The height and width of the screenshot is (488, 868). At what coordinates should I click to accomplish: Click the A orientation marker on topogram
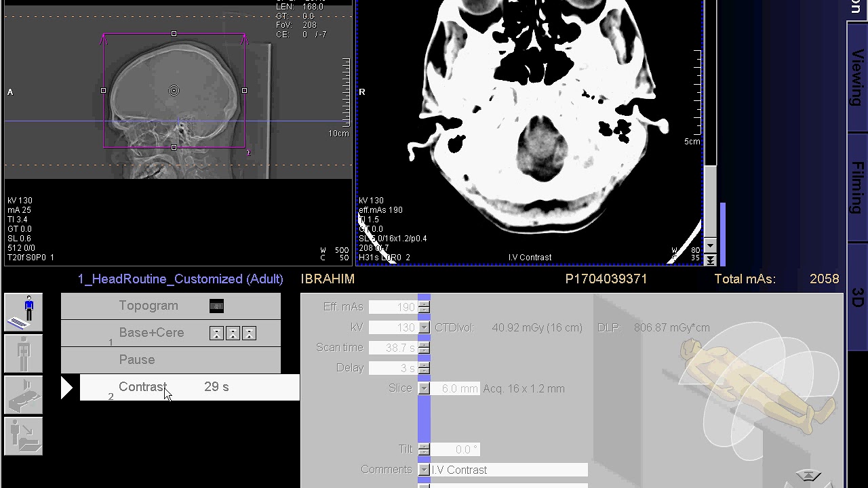10,92
